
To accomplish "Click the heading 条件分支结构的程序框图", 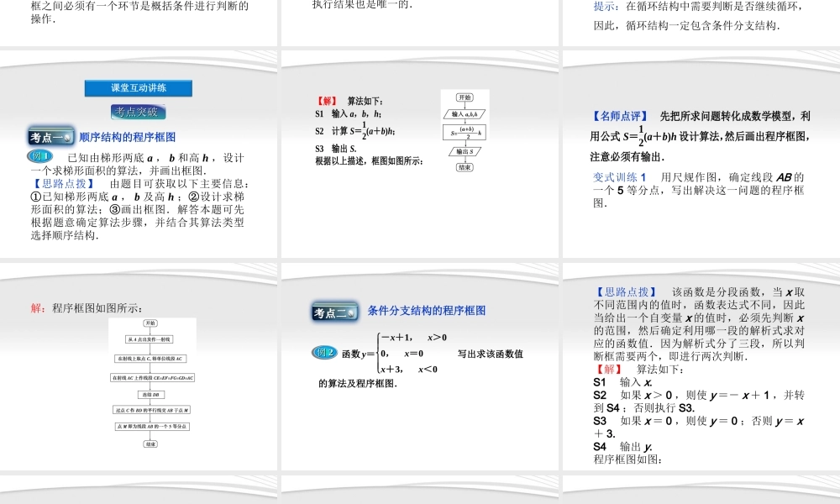I will [427, 311].
